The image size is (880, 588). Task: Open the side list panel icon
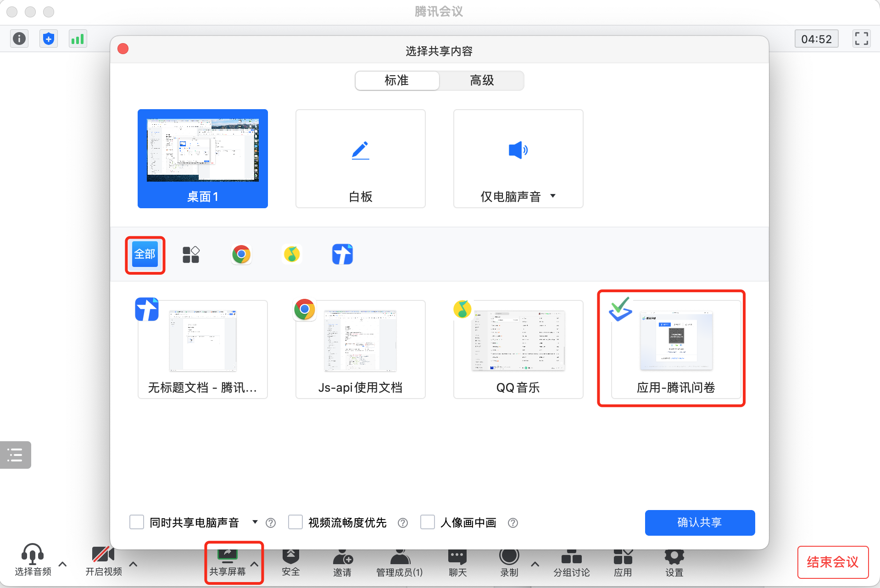16,455
